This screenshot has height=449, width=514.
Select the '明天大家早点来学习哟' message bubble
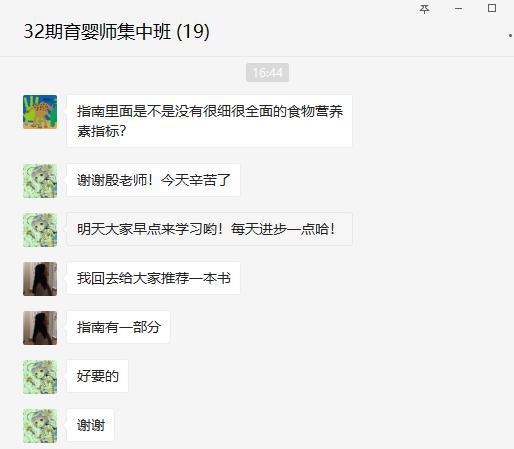(209, 229)
